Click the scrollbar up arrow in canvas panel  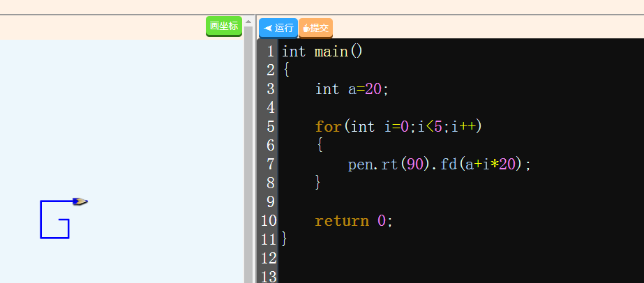(248, 22)
